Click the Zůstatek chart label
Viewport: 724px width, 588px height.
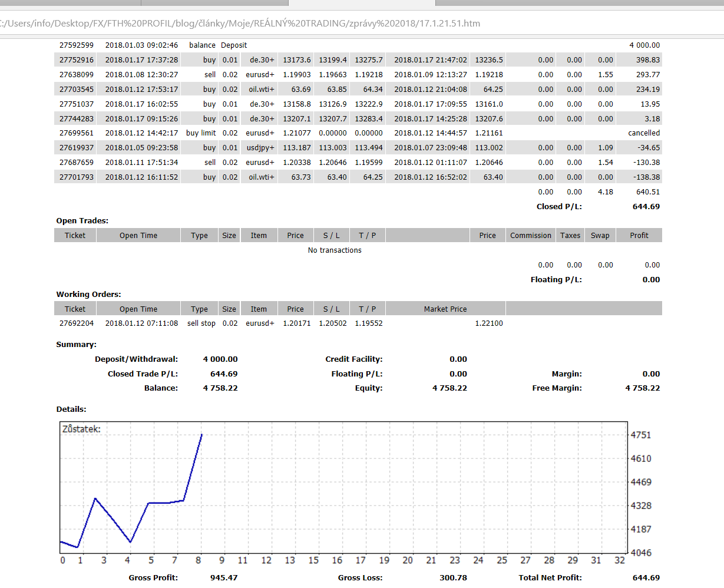81,430
